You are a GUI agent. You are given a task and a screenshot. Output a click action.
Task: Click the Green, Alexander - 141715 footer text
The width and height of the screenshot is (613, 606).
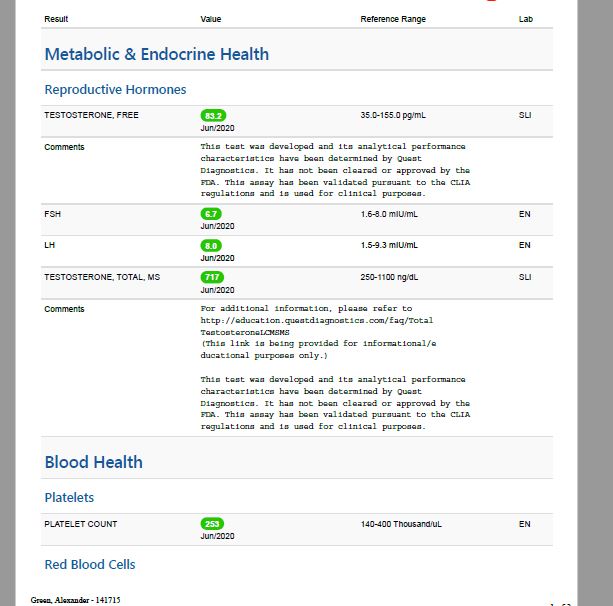pos(75,600)
